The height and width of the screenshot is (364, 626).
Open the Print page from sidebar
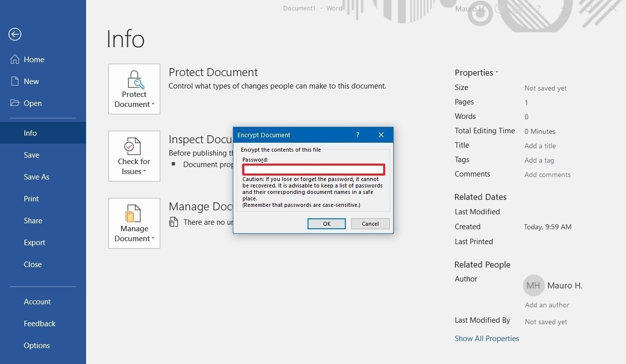(x=31, y=198)
